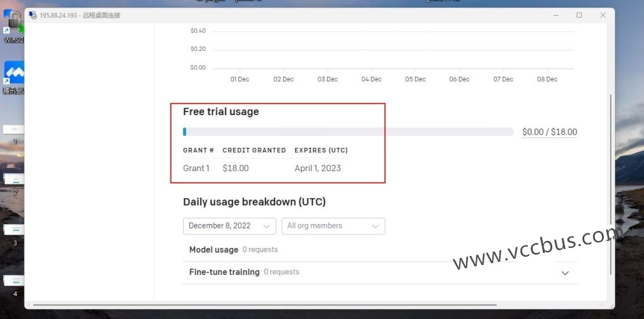Open the All org members dropdown

click(x=333, y=226)
